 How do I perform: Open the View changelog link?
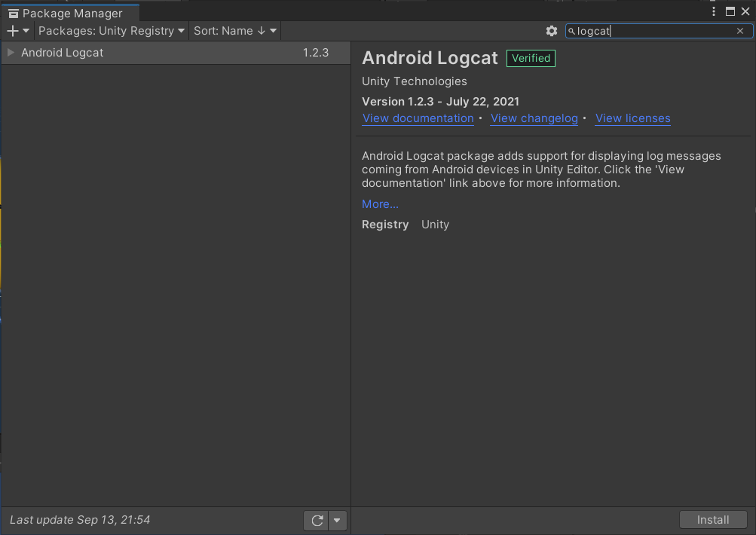tap(534, 118)
